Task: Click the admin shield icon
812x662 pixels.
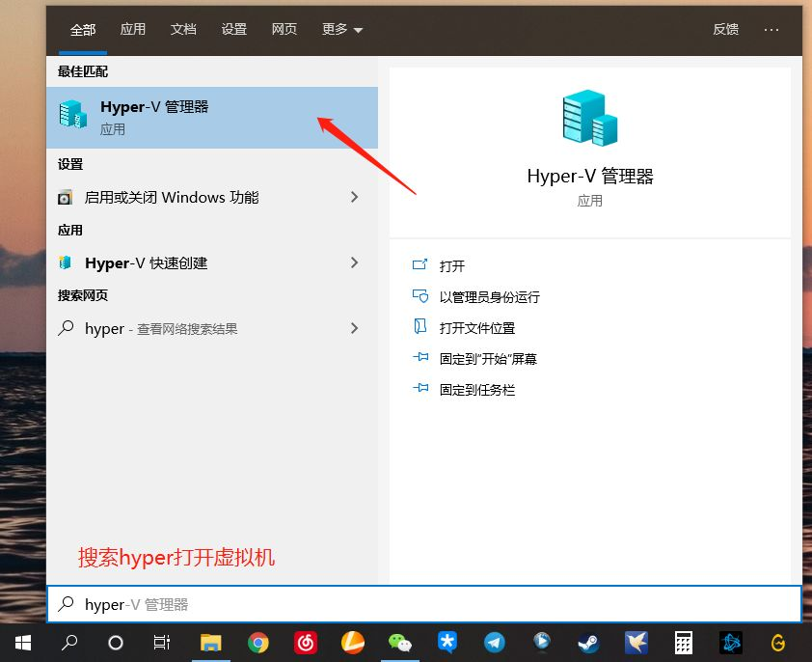Action: [x=420, y=296]
